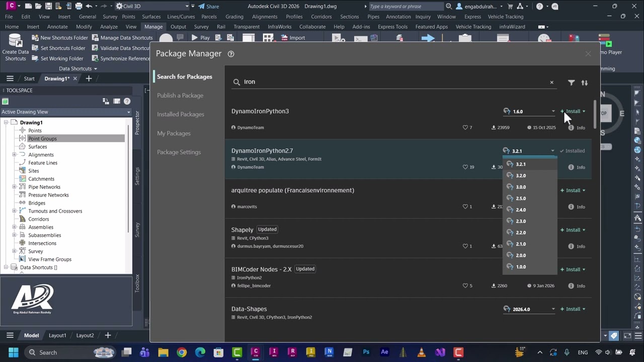Click the Play Dynamo script button

click(200, 38)
